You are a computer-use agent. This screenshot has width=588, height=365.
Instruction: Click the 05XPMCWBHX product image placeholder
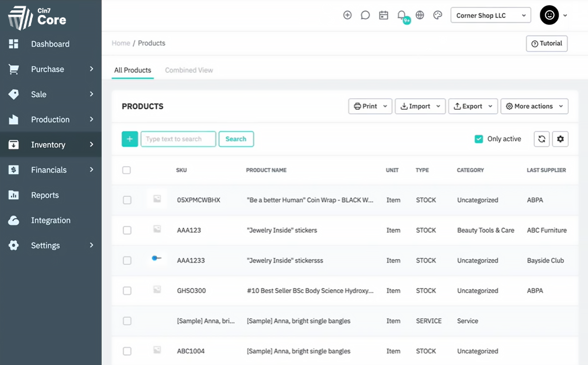click(x=157, y=199)
